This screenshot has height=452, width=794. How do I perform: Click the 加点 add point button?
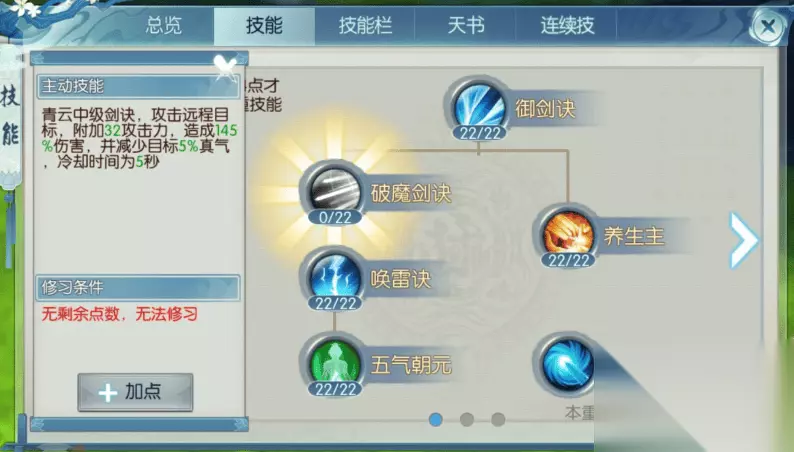click(135, 392)
